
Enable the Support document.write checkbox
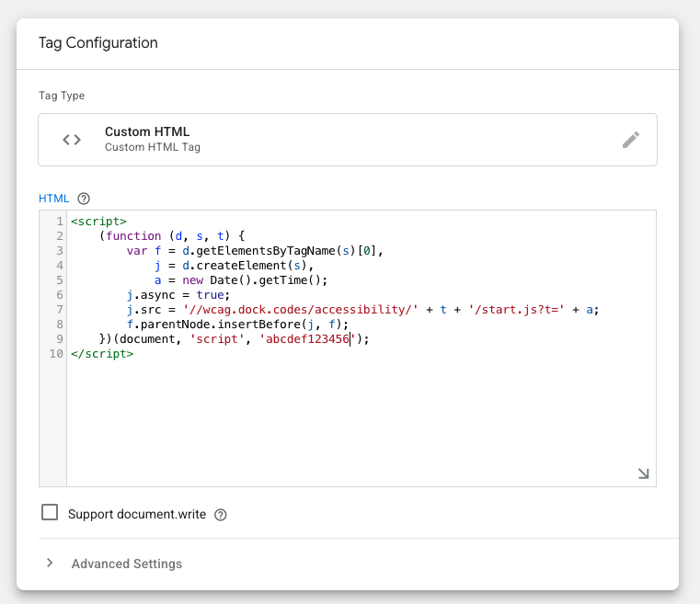coord(50,512)
